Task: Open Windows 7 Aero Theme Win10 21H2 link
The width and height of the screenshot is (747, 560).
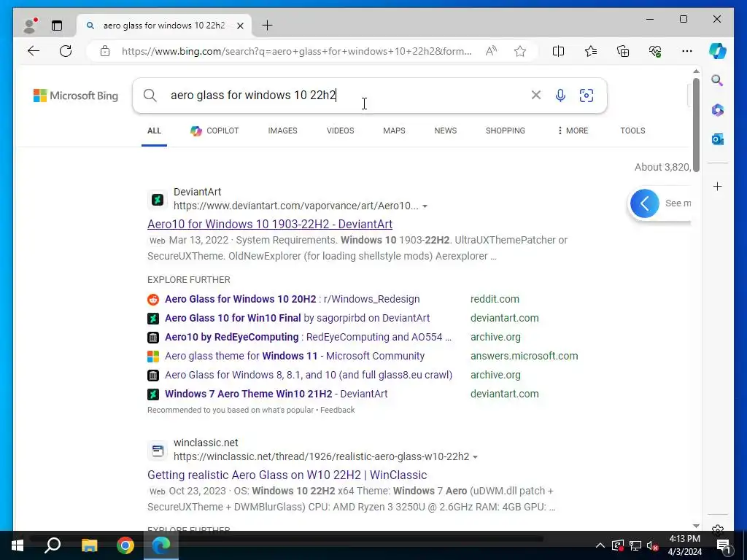Action: (276, 394)
